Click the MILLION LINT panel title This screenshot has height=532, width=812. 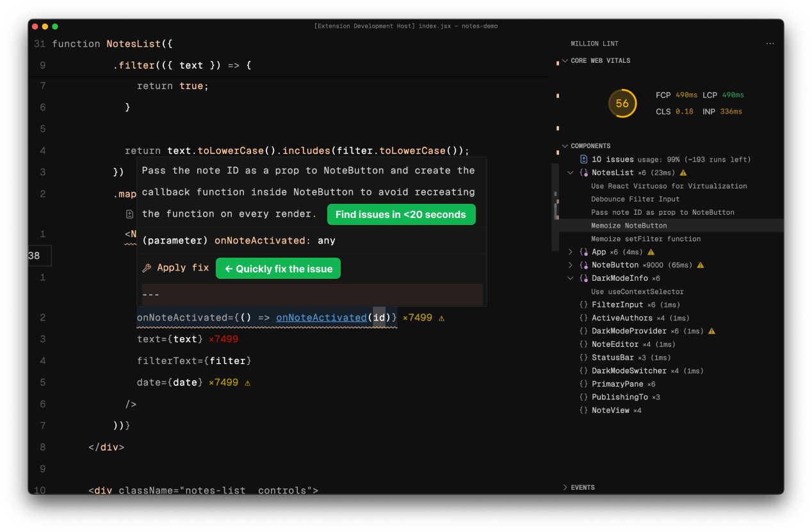[594, 44]
